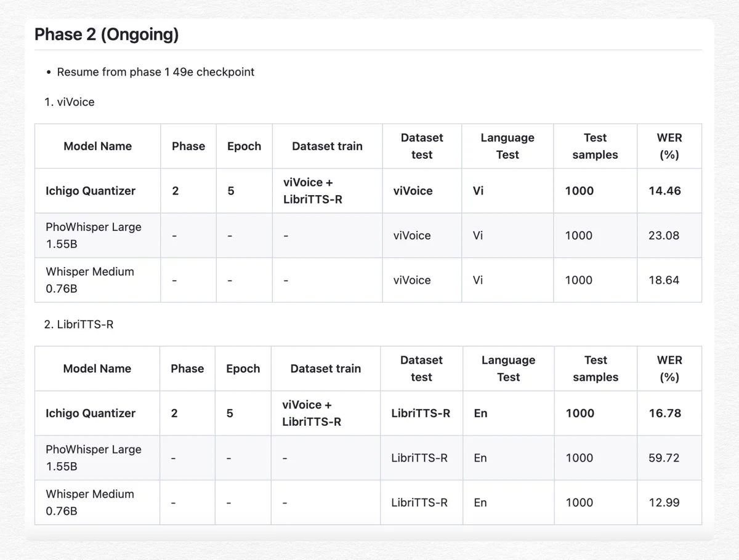This screenshot has height=560, width=739.
Task: Click 1000 test samples beside WER 59.72
Action: click(x=580, y=458)
